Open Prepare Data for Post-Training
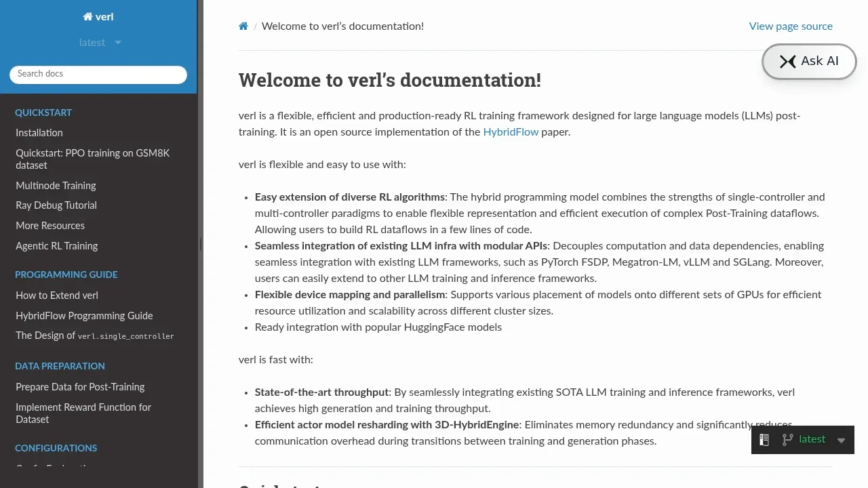This screenshot has height=488, width=868. (80, 387)
